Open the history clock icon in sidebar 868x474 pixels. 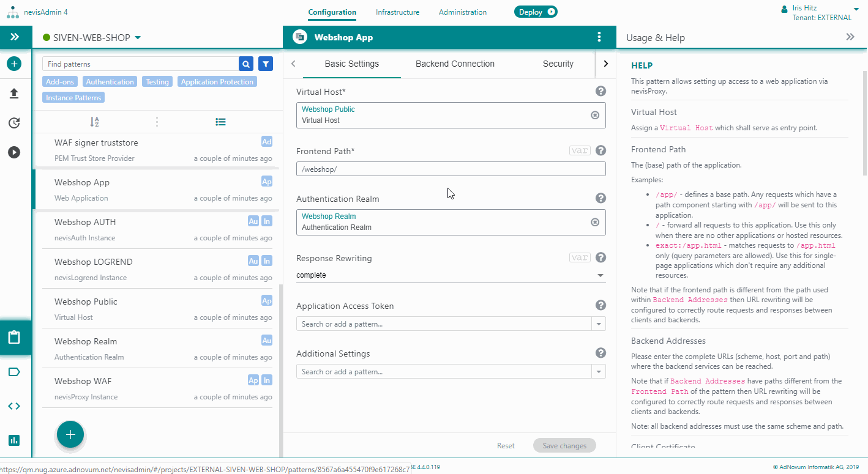coord(15,123)
